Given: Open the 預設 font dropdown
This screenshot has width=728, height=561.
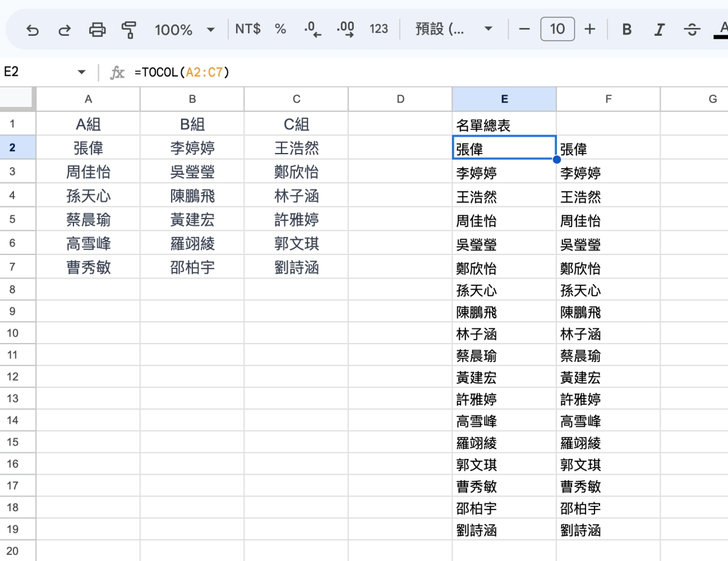Looking at the screenshot, I should 454,29.
